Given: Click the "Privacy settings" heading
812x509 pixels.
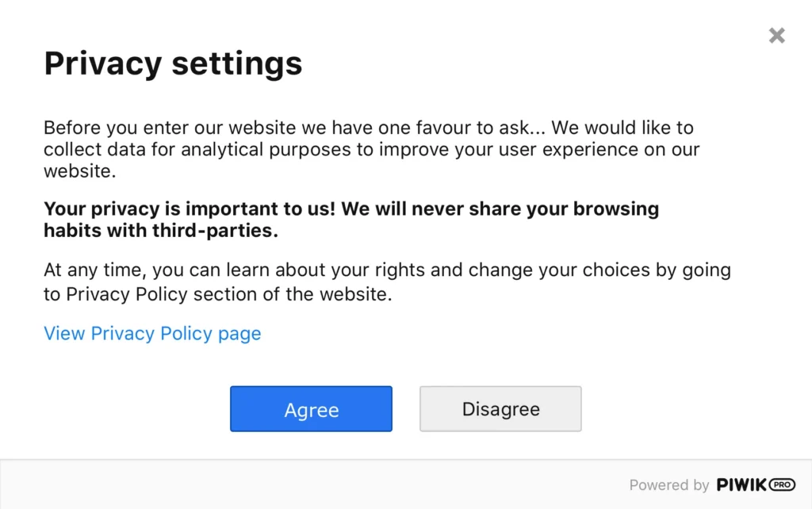Looking at the screenshot, I should [x=173, y=63].
